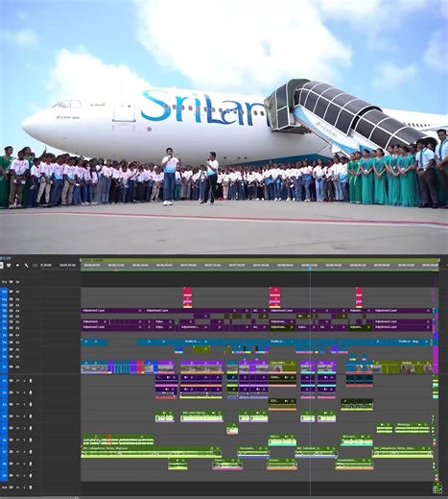This screenshot has width=448, height=499.
Task: Toggle the eye icon on track V11
Action: 17,299
